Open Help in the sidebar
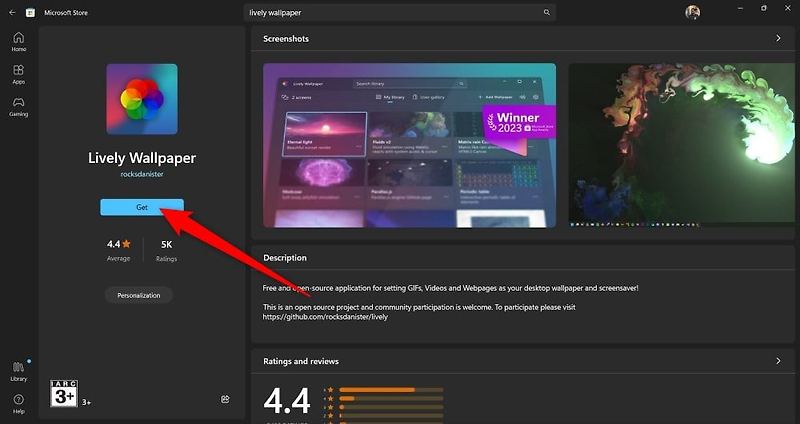800x424 pixels. (x=18, y=404)
